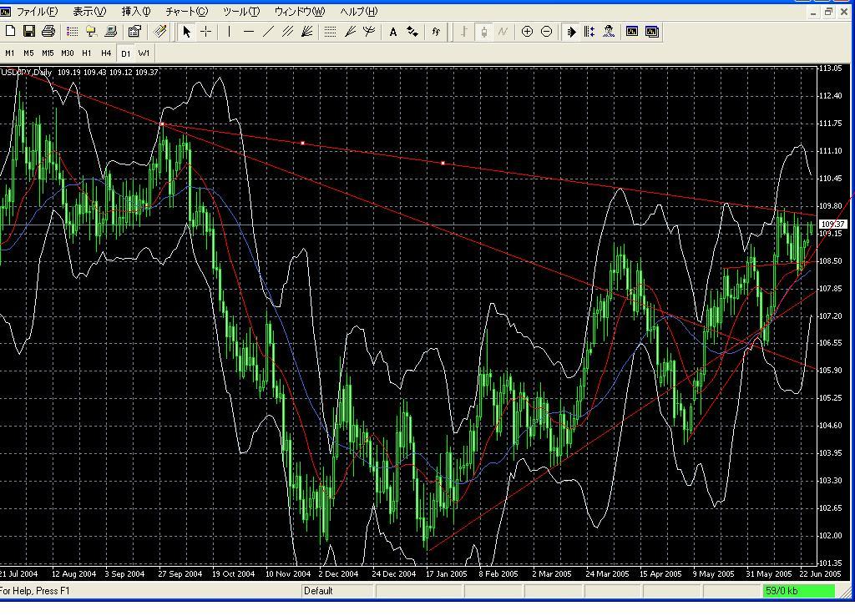Expand the ツール(T) menu

(240, 12)
